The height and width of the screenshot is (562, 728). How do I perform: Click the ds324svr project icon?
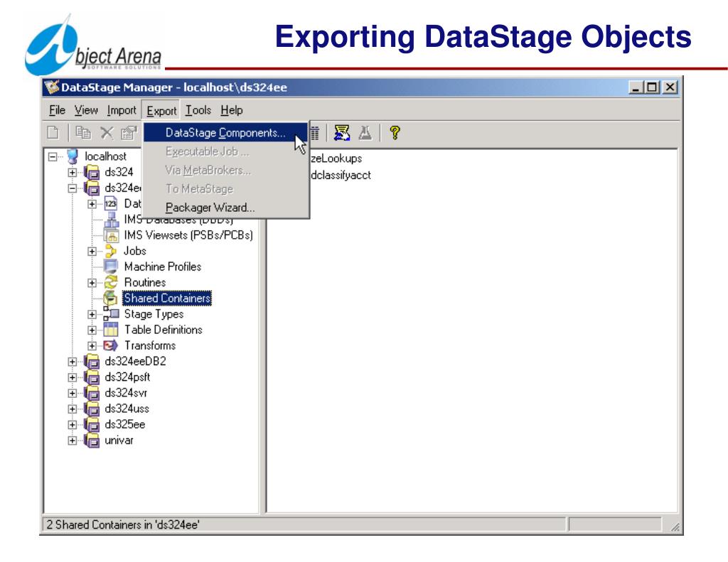coord(92,393)
